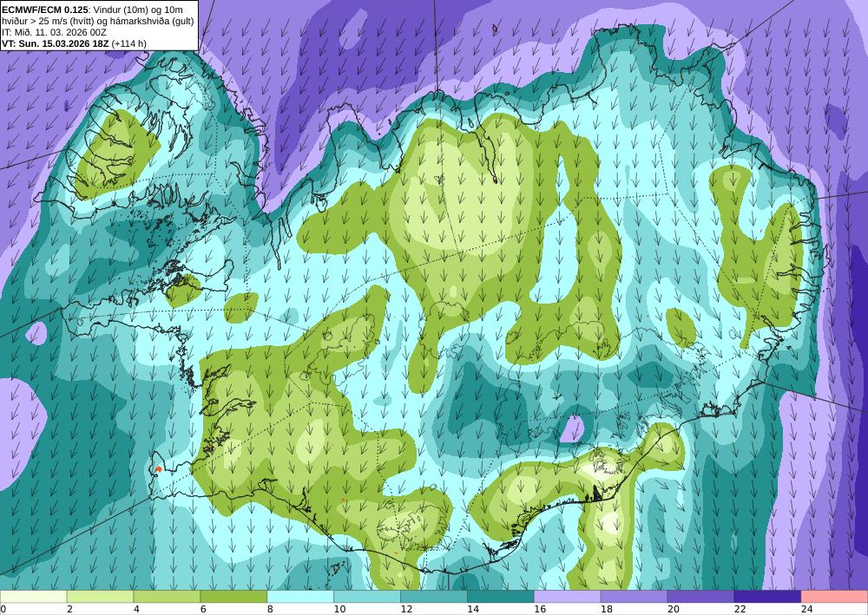Pick the green 4–6 m/s legend swatch

click(167, 596)
